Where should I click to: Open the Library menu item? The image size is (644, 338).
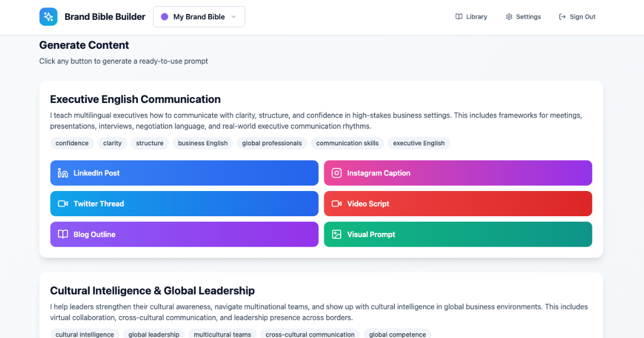click(471, 17)
